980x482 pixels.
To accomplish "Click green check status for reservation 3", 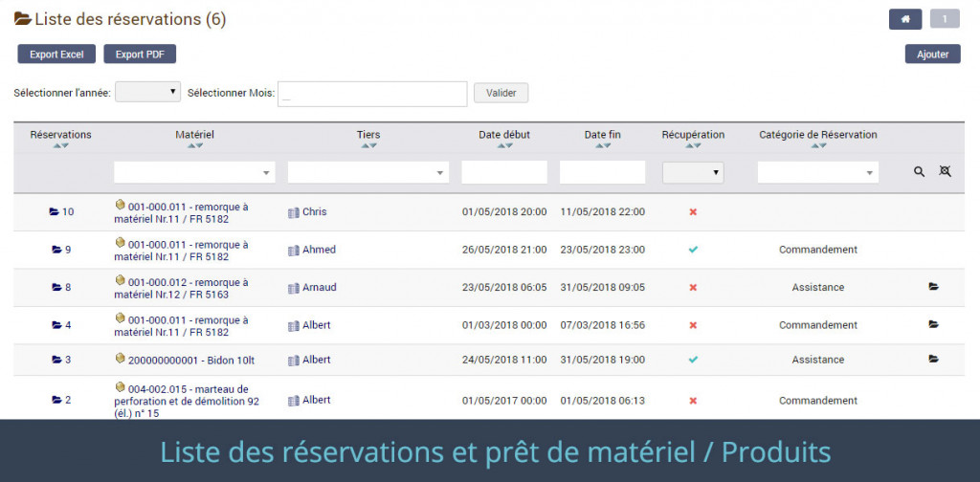I will (693, 361).
